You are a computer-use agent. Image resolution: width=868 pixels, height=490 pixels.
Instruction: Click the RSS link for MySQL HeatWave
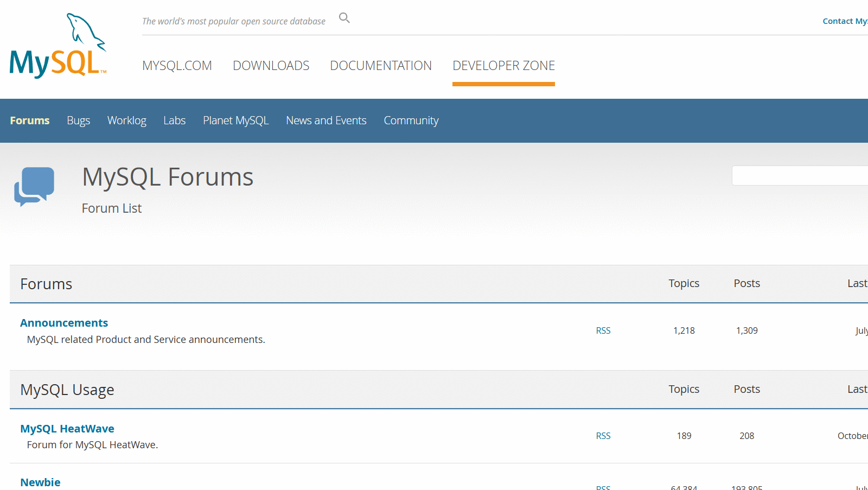[x=603, y=436]
